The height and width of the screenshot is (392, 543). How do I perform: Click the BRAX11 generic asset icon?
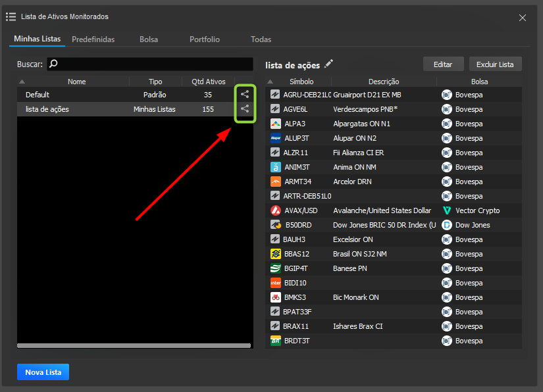pos(275,326)
